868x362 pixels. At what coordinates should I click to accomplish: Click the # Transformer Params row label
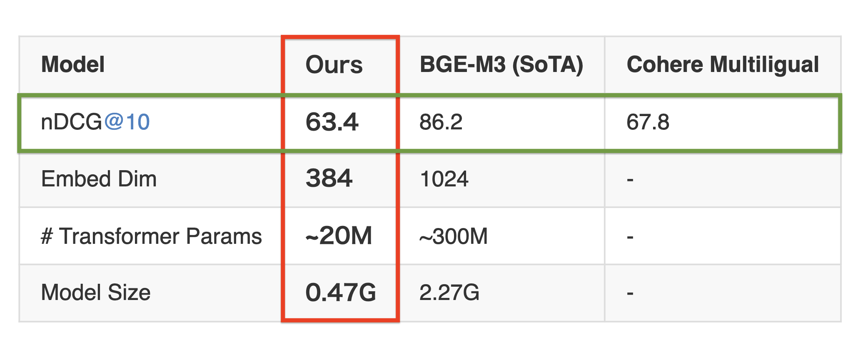click(151, 236)
